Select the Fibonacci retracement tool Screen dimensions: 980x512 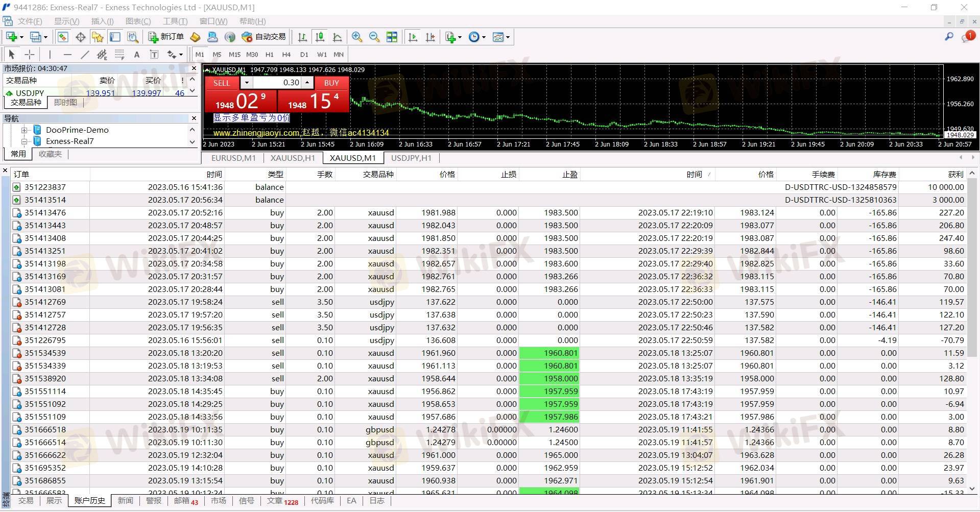tap(119, 54)
